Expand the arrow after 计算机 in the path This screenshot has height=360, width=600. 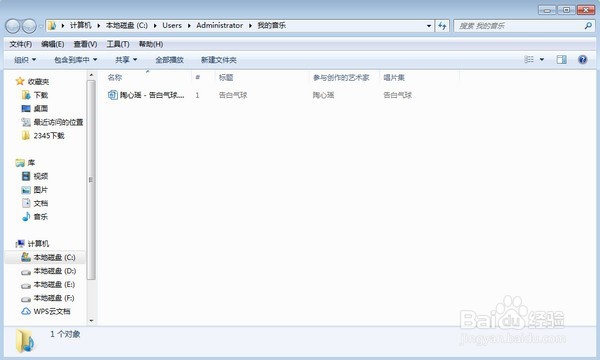(98, 26)
